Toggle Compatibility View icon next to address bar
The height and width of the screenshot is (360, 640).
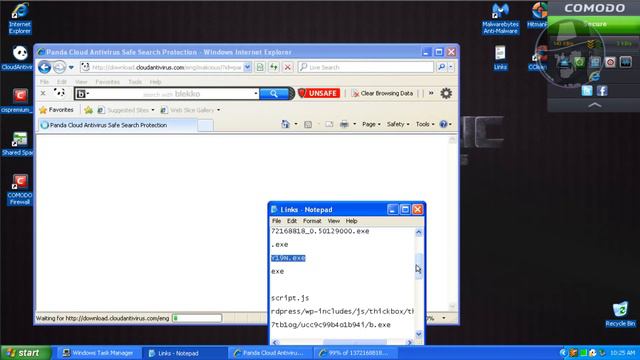pos(260,67)
